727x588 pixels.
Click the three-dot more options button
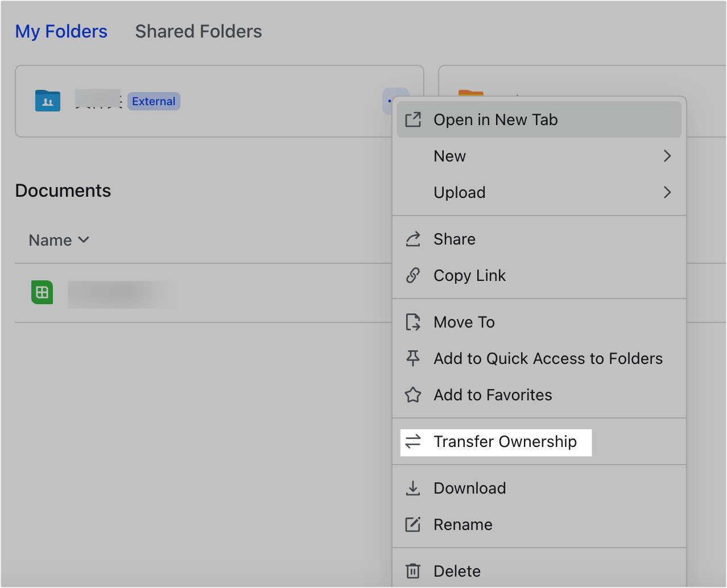[396, 101]
